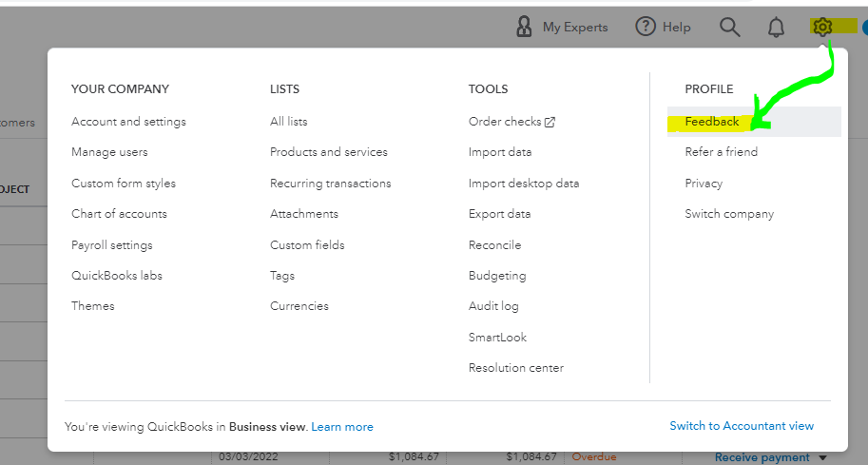Click the Overdue status text

pos(594,456)
